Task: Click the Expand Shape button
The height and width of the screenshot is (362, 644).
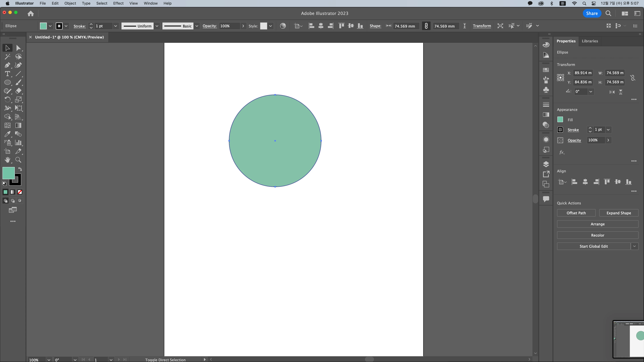Action: click(x=619, y=213)
